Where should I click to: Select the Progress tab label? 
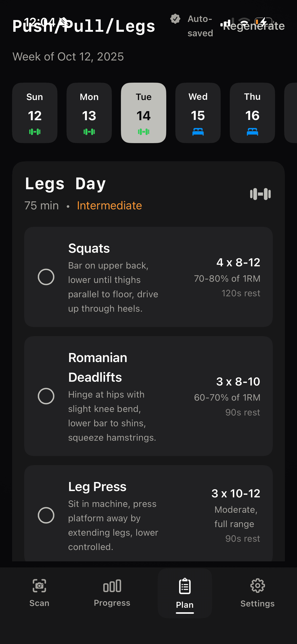[x=112, y=603]
